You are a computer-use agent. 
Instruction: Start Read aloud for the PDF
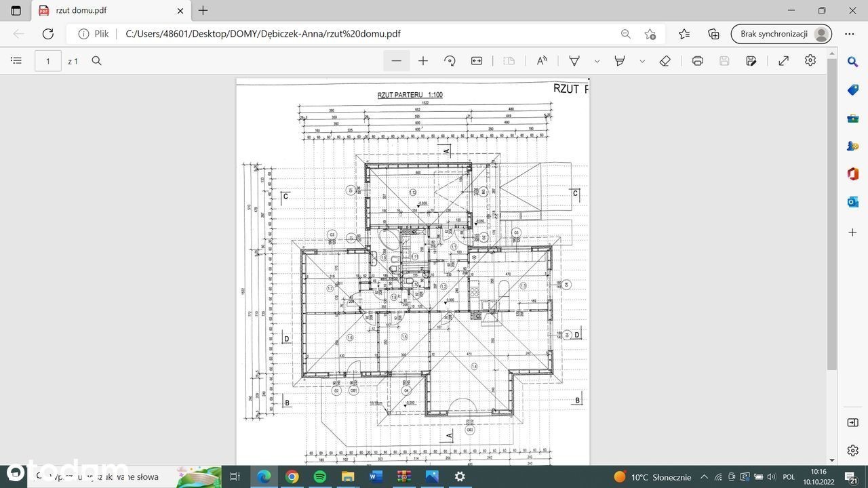(x=542, y=61)
